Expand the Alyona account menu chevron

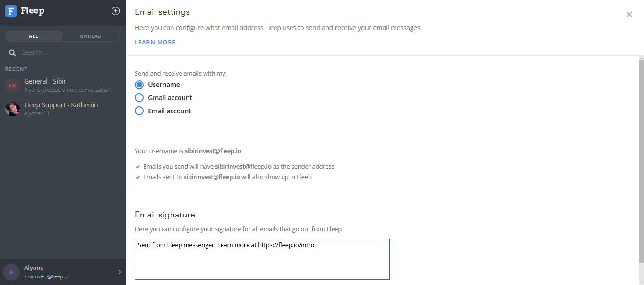(x=120, y=272)
